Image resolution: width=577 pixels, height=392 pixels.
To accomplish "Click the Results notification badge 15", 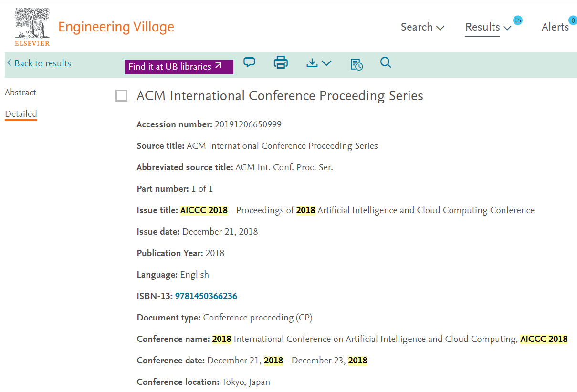I will 517,21.
